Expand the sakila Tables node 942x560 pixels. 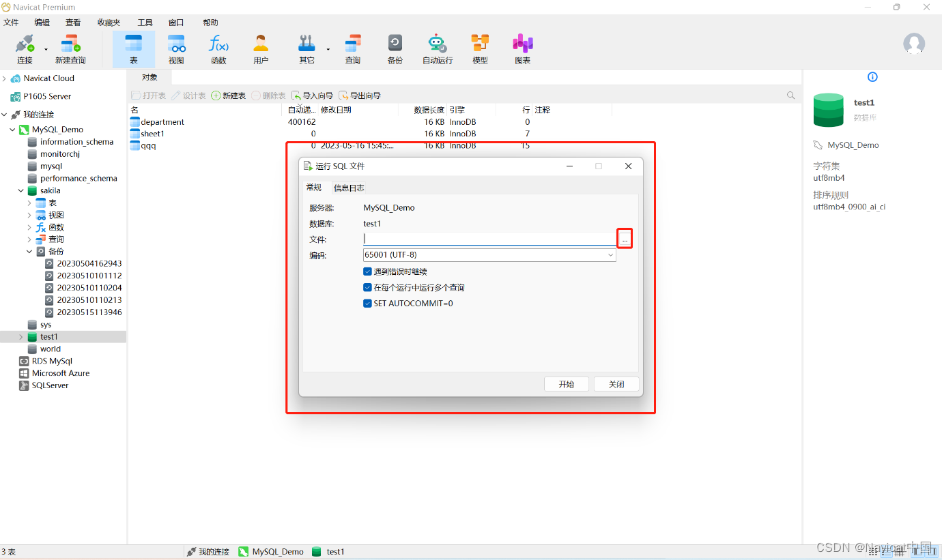click(29, 203)
